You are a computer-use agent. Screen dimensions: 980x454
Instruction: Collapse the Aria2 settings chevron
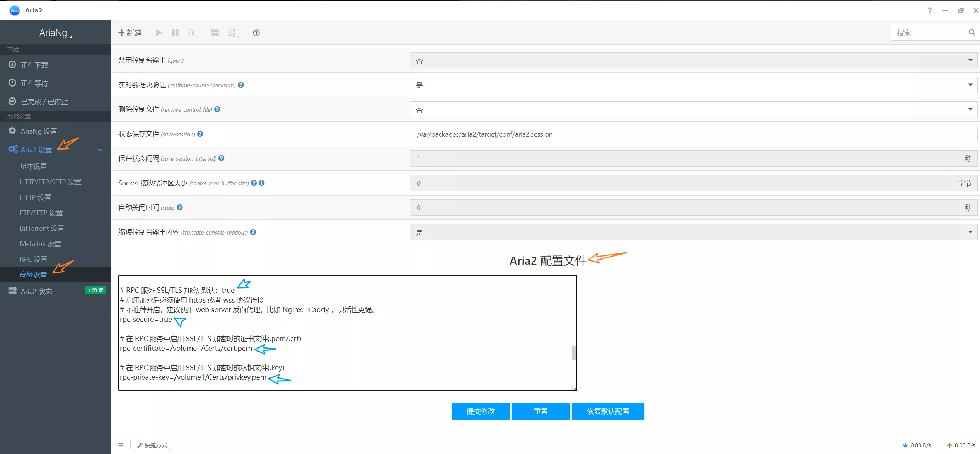click(x=100, y=150)
